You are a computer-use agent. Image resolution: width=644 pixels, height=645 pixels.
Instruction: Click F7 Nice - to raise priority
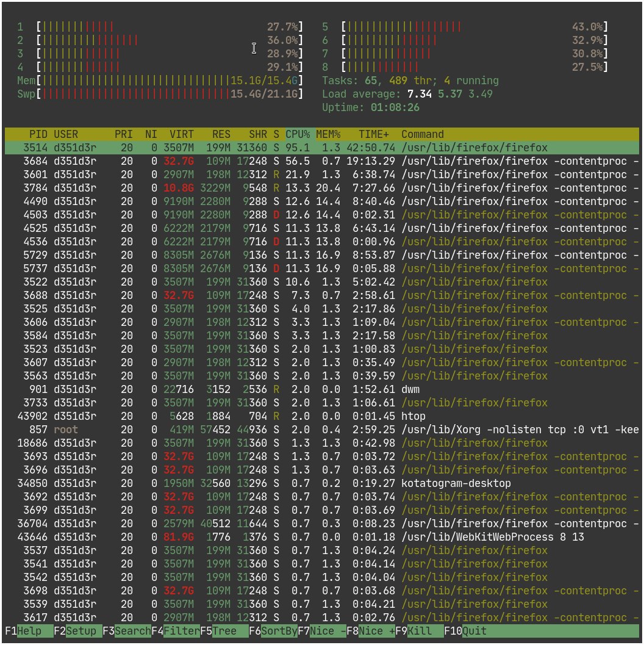pos(322,631)
